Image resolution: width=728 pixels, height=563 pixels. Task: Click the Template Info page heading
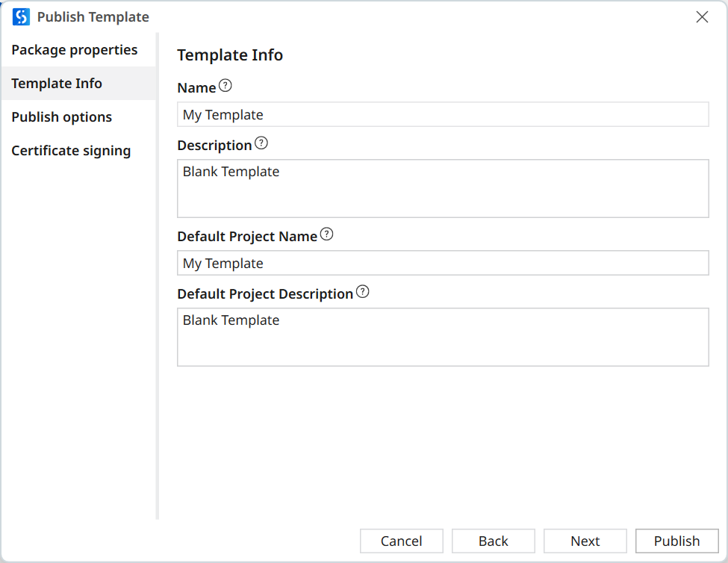(230, 55)
